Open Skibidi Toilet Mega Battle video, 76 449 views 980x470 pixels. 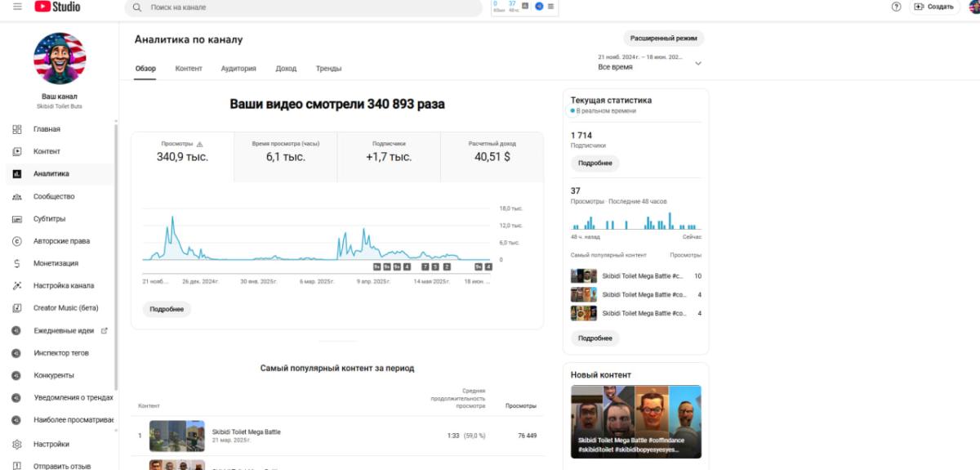point(336,436)
